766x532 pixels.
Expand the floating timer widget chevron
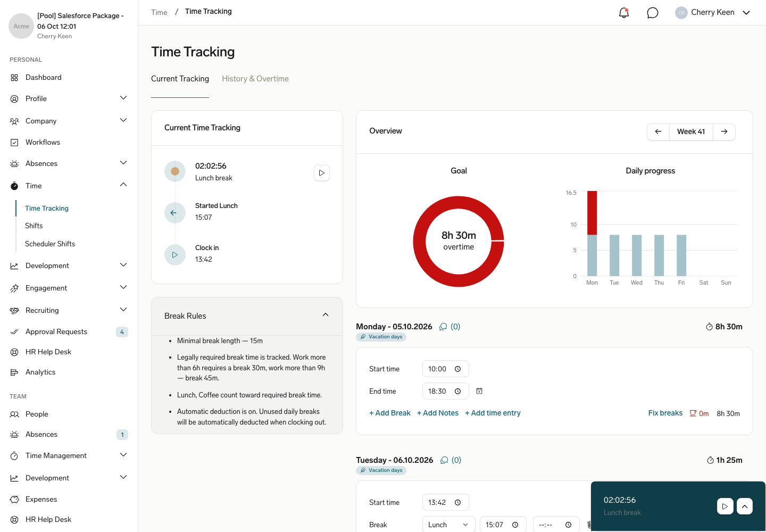click(x=745, y=506)
